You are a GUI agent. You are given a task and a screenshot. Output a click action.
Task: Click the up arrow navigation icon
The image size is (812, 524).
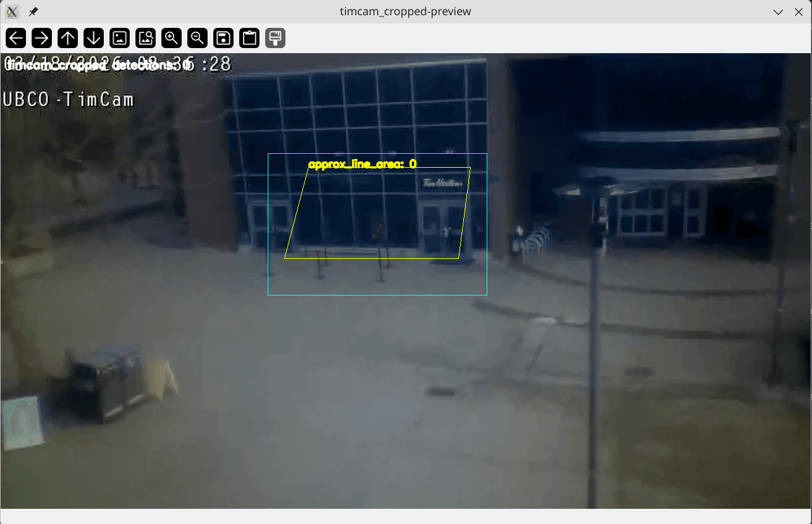coord(67,38)
